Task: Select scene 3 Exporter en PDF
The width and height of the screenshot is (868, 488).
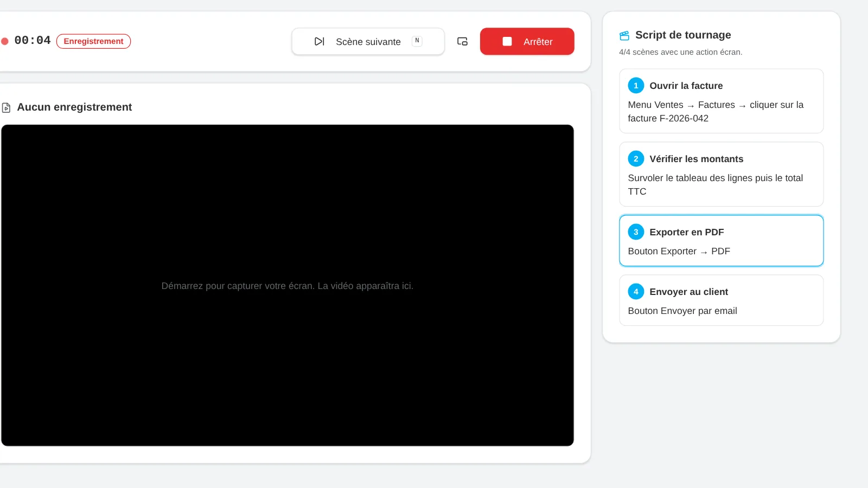Action: pos(721,241)
